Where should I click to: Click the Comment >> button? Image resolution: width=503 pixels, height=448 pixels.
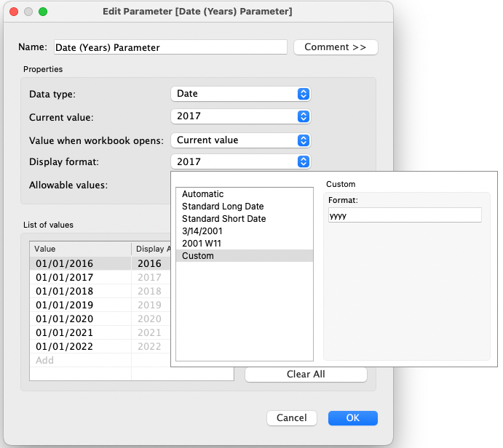[x=336, y=47]
